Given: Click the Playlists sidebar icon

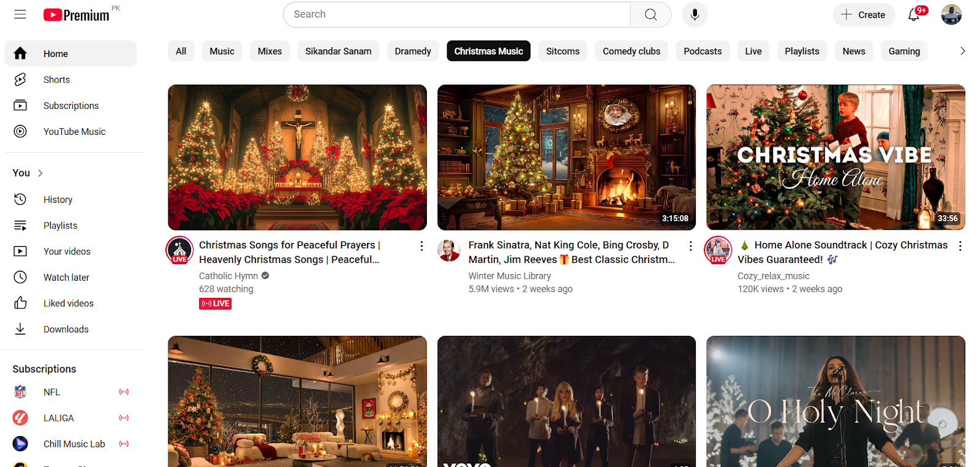Looking at the screenshot, I should click(20, 226).
